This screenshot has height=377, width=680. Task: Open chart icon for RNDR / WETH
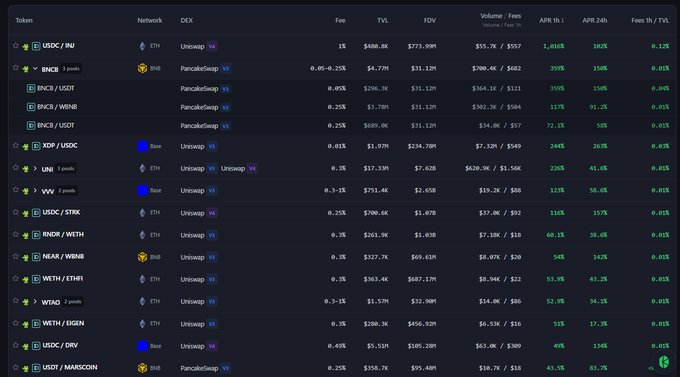pos(36,235)
